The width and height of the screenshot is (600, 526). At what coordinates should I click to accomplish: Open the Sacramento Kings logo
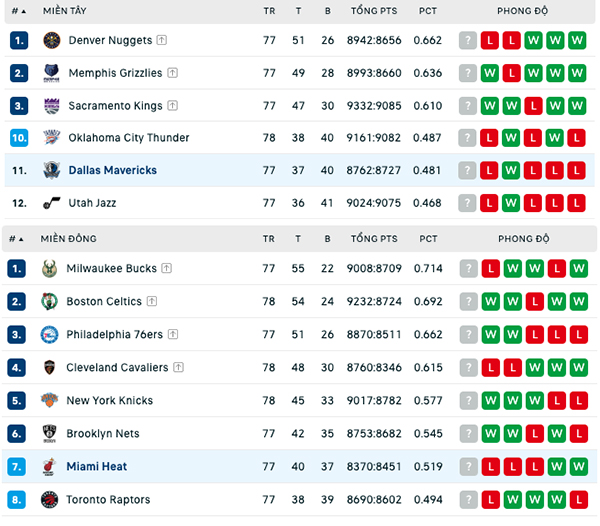point(52,106)
